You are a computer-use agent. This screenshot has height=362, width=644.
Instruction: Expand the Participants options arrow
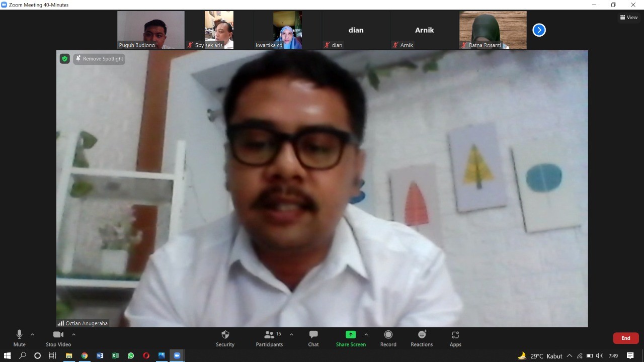[291, 334]
